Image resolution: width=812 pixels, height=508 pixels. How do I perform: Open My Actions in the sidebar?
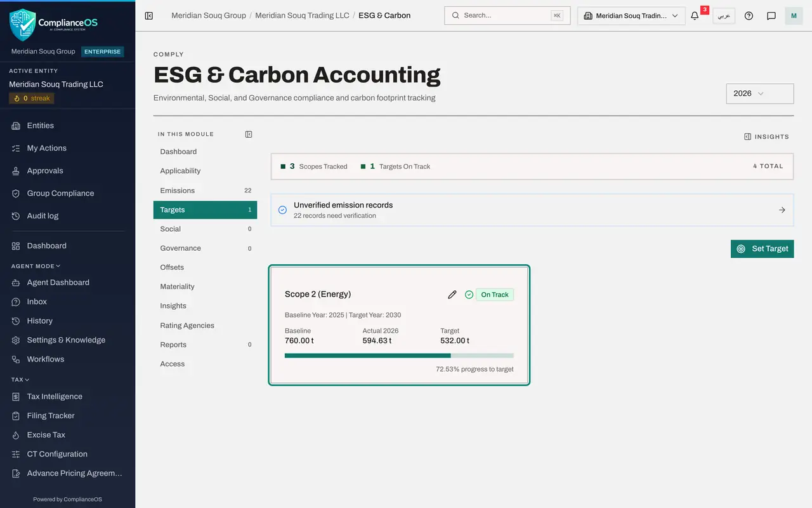[x=67, y=148]
